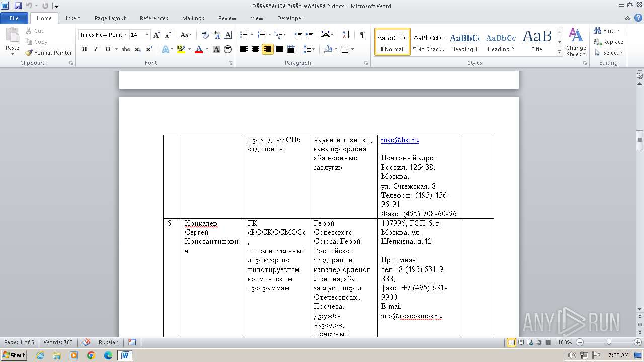Toggle Superscript formatting
The height and width of the screenshot is (362, 644).
pos(149,49)
